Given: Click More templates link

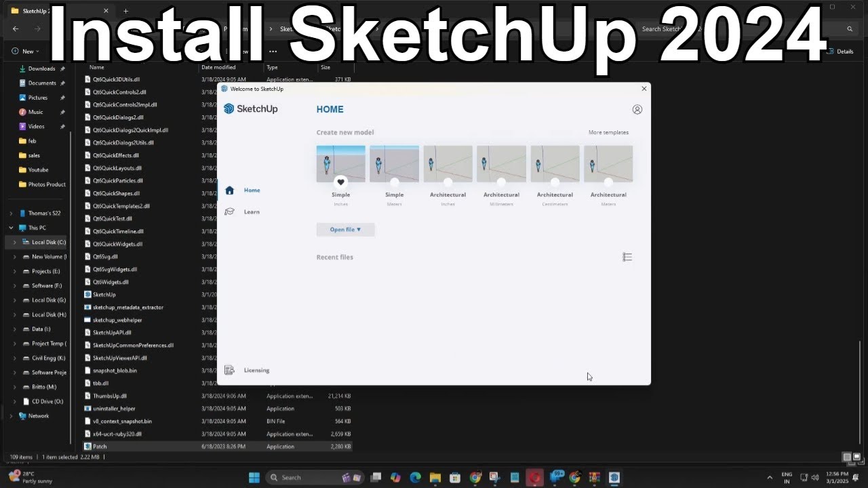Looking at the screenshot, I should (608, 132).
